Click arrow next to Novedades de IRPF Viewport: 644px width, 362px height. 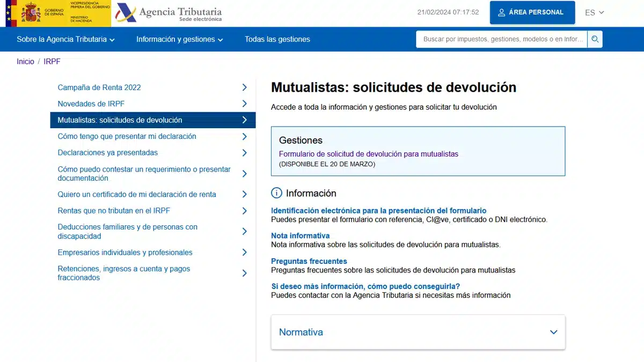coord(245,104)
